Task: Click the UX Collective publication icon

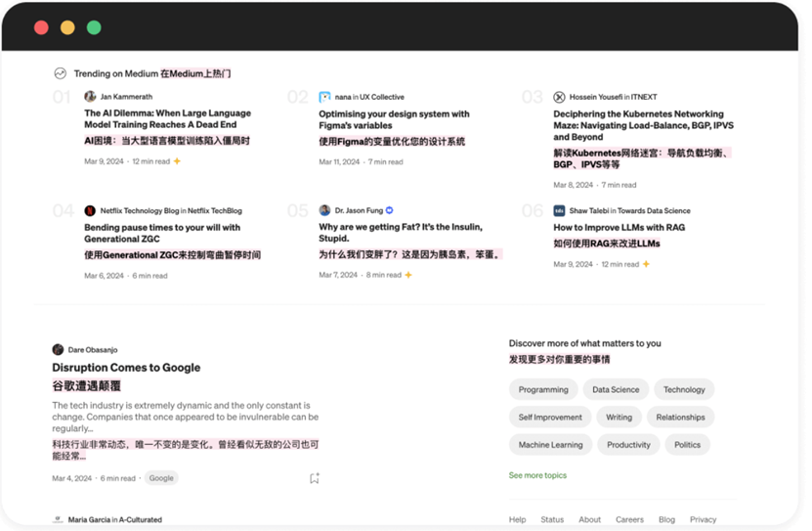Action: pyautogui.click(x=324, y=97)
